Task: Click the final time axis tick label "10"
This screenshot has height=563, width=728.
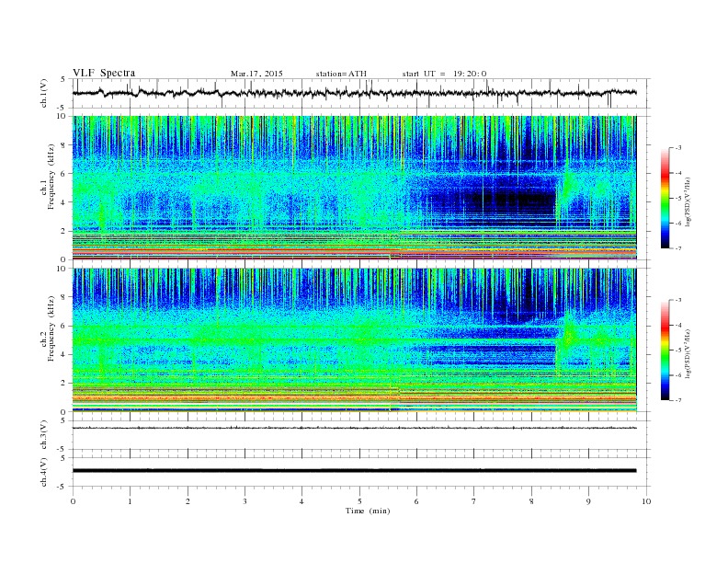Action: click(646, 501)
